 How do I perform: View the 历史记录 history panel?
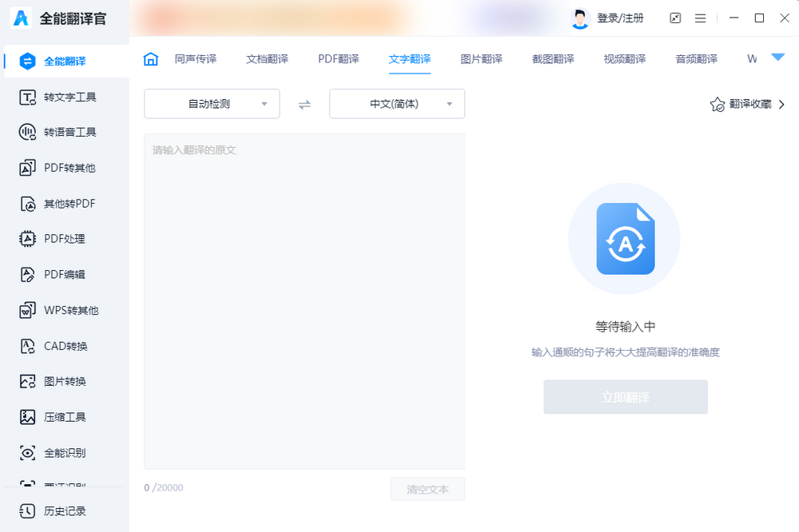[64, 511]
